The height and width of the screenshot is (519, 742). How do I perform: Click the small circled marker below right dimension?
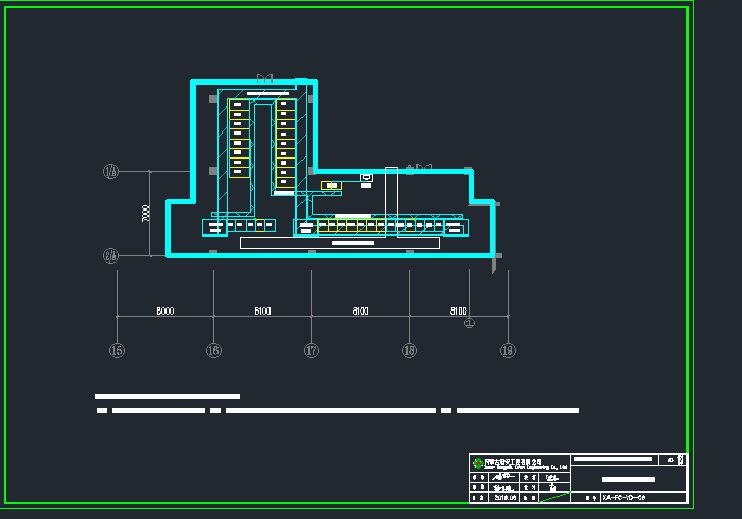(468, 322)
